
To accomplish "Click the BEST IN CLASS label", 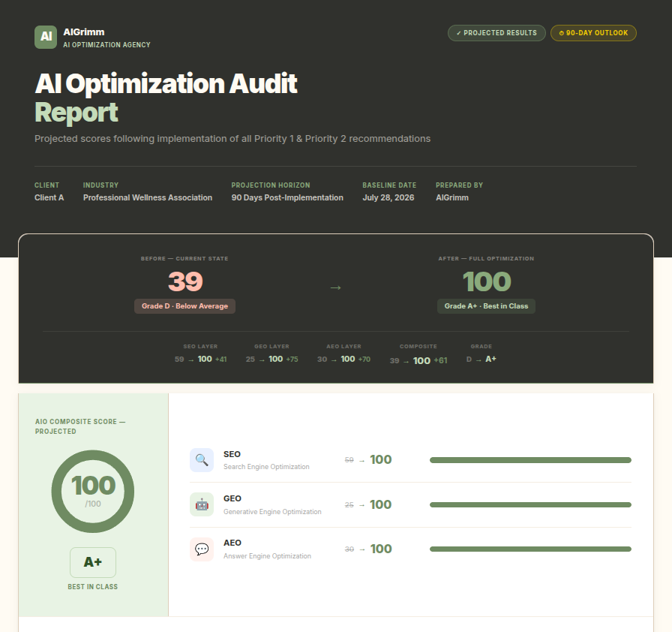I will 92,587.
